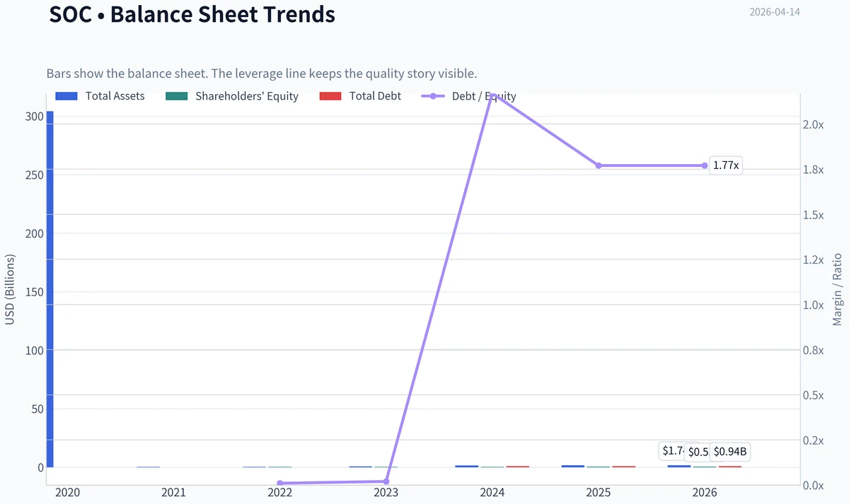Select the Debt / Equity line marker at 2025
Image resolution: width=849 pixels, height=504 pixels.
pos(599,165)
